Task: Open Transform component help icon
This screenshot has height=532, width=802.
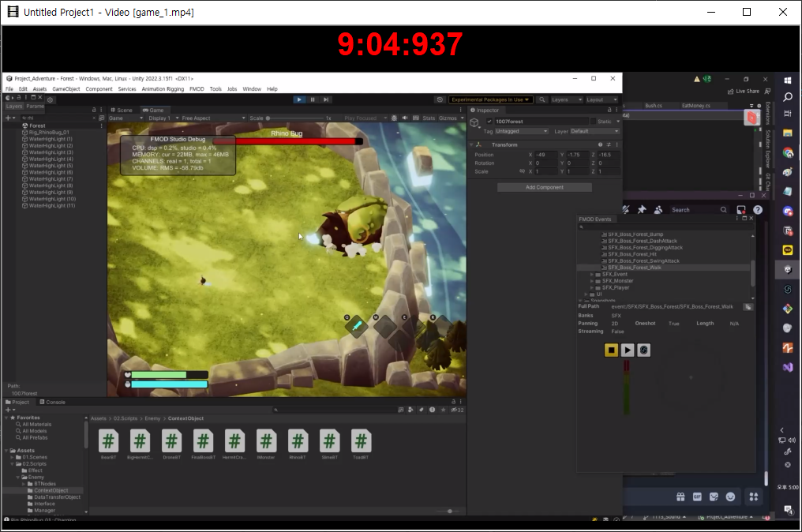Action: (601, 144)
